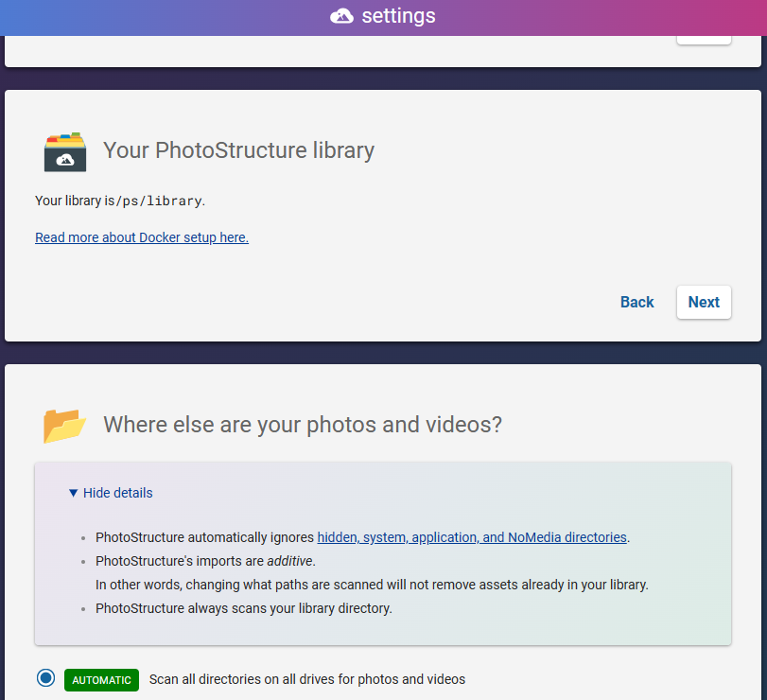This screenshot has height=700, width=767.
Task: Select the Automatic scan radio button
Action: coord(45,678)
